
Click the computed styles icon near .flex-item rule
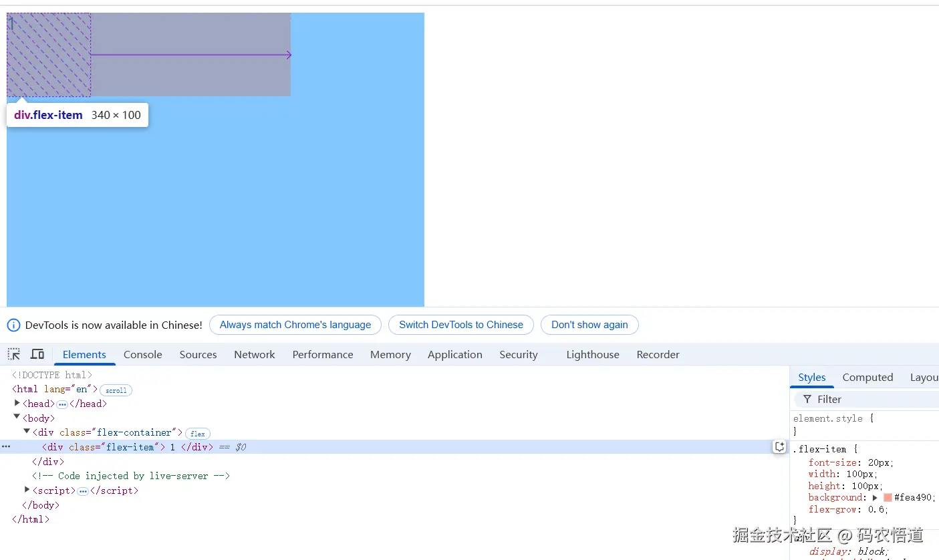pyautogui.click(x=779, y=447)
